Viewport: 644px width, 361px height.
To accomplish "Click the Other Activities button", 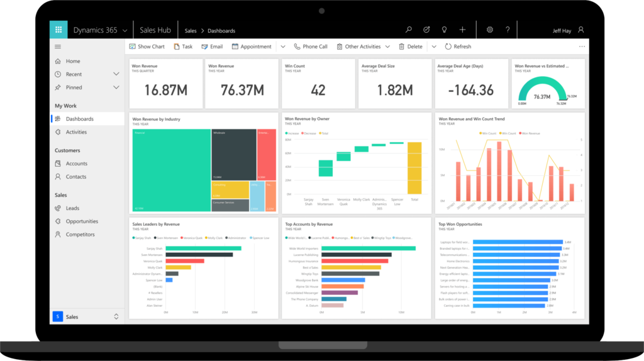I will (358, 47).
